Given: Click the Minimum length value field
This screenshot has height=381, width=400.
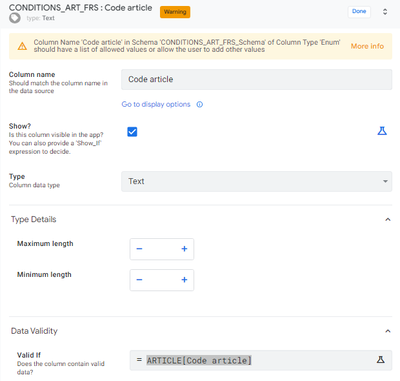Looking at the screenshot, I should pyautogui.click(x=162, y=280).
